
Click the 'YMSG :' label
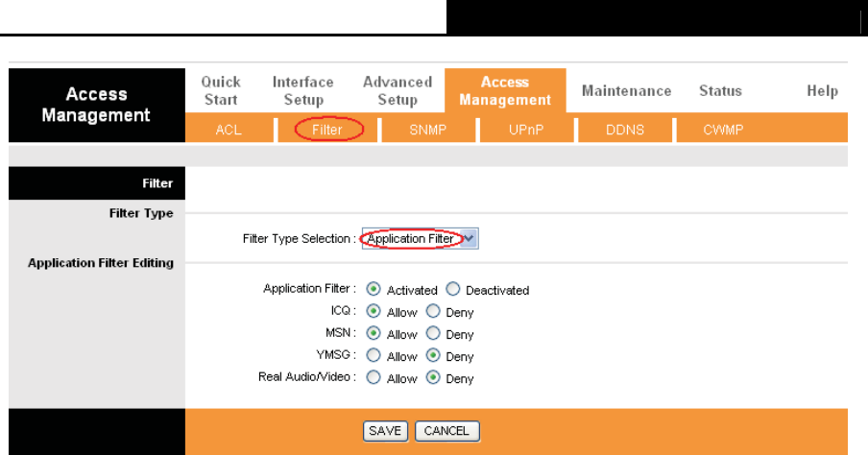click(x=335, y=355)
